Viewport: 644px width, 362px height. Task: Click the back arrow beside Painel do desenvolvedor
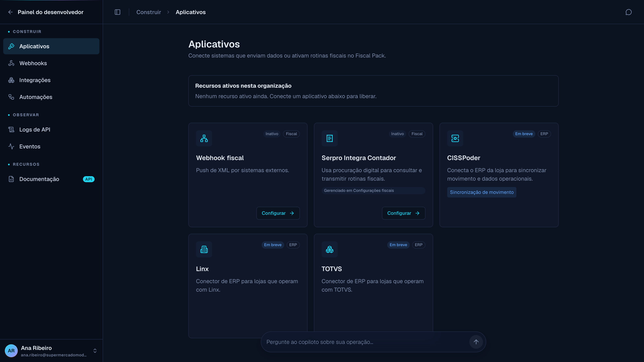click(x=10, y=12)
